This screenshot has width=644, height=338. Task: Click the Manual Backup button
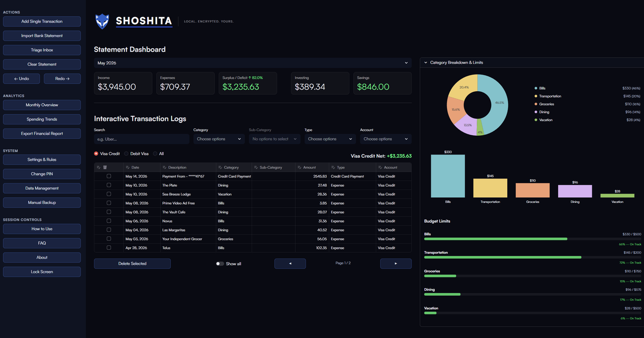(x=42, y=203)
